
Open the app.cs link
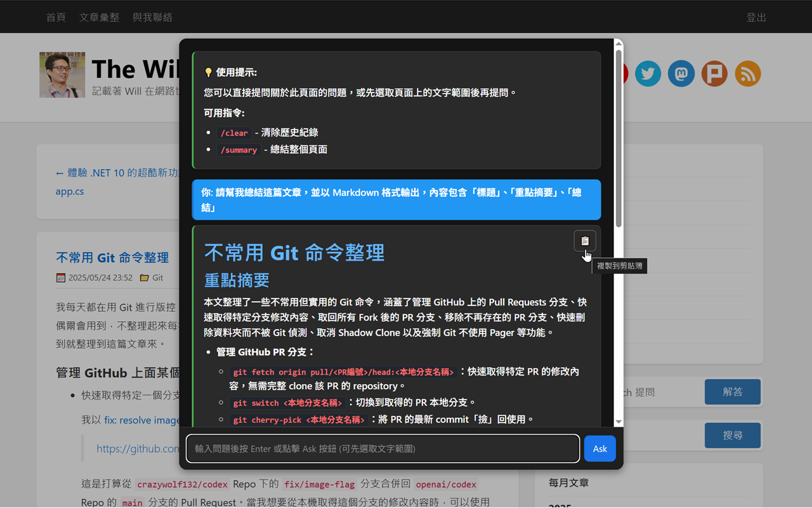pos(69,190)
